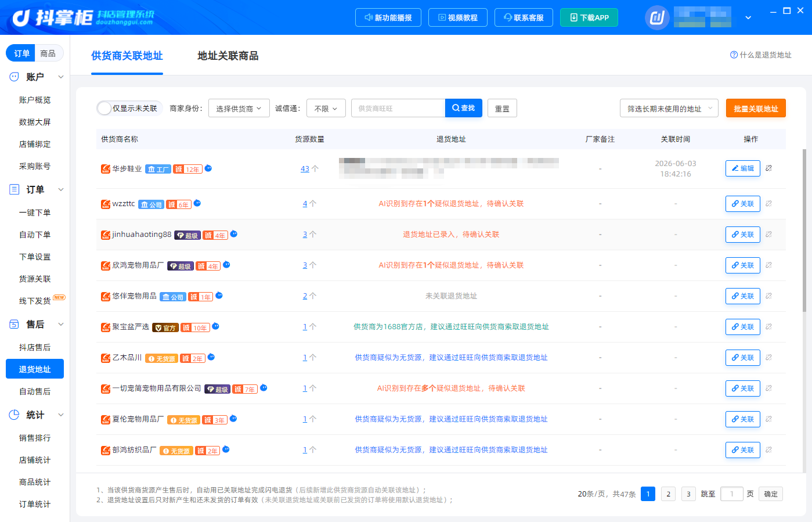Collapse the 账户 sidebar section chevron

point(61,77)
